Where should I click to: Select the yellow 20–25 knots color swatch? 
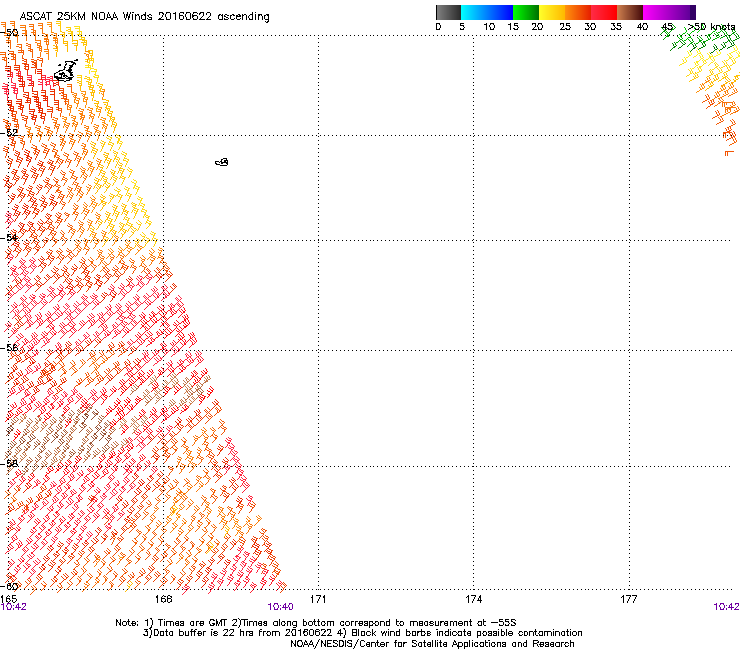552,12
